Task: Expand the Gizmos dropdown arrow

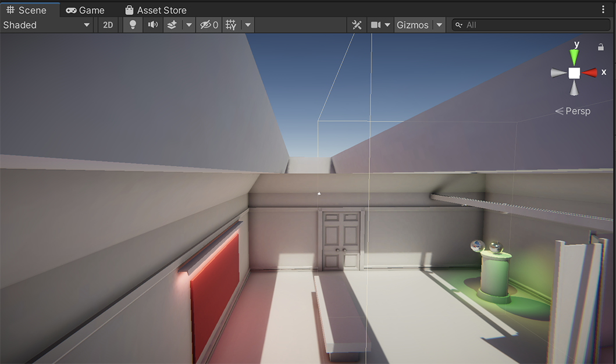Action: [x=439, y=25]
